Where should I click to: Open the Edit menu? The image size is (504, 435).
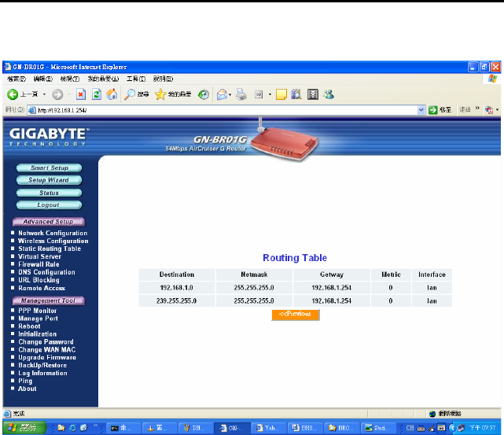pos(43,79)
